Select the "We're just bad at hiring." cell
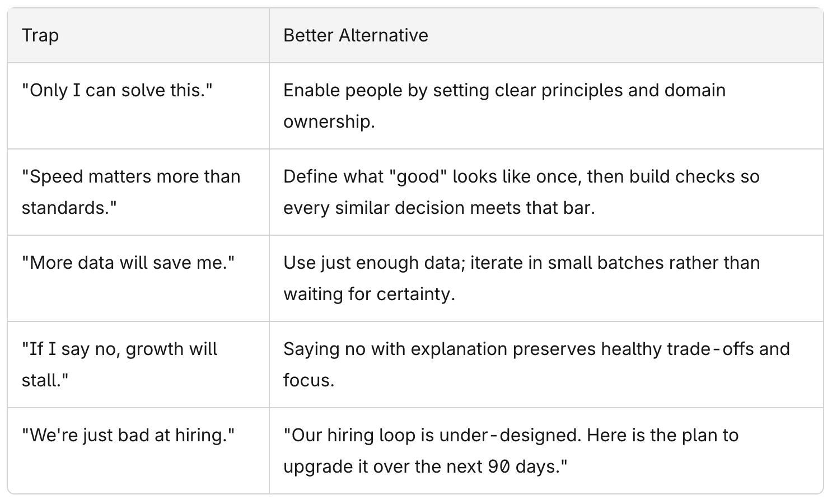Screen dimensions: 832x504 (138, 451)
